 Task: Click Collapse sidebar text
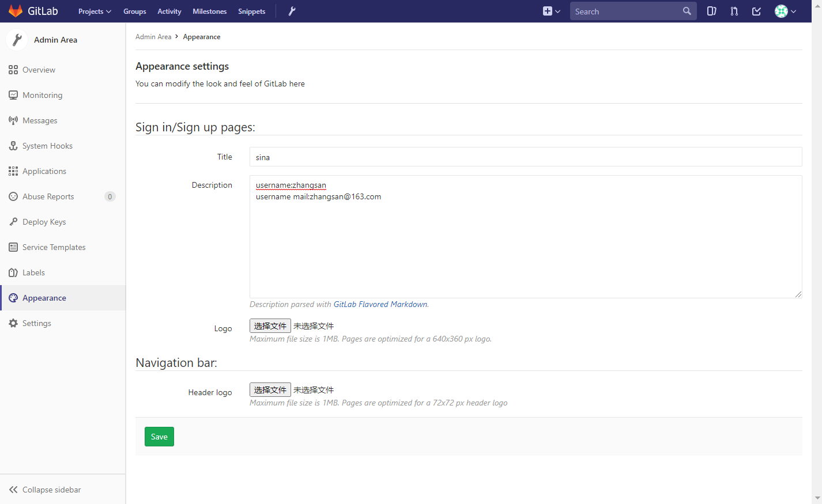(52, 490)
